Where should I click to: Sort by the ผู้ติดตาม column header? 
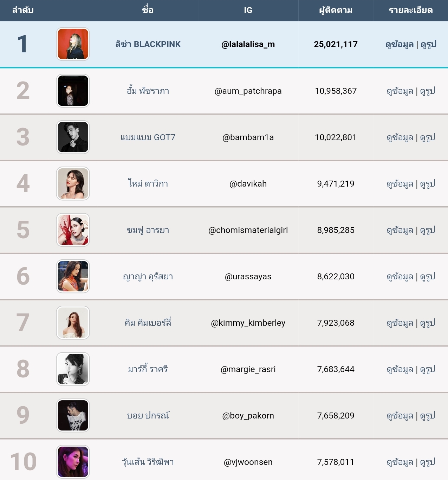coord(336,10)
